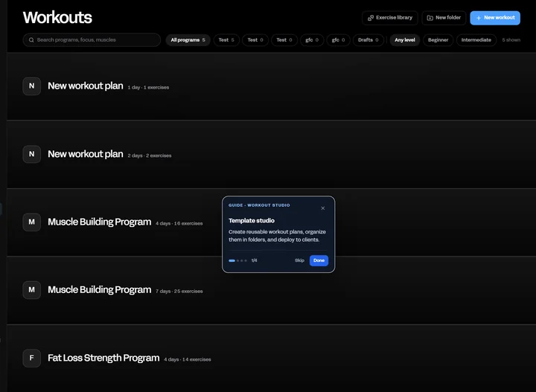Click the guide step progress dots

(237, 260)
